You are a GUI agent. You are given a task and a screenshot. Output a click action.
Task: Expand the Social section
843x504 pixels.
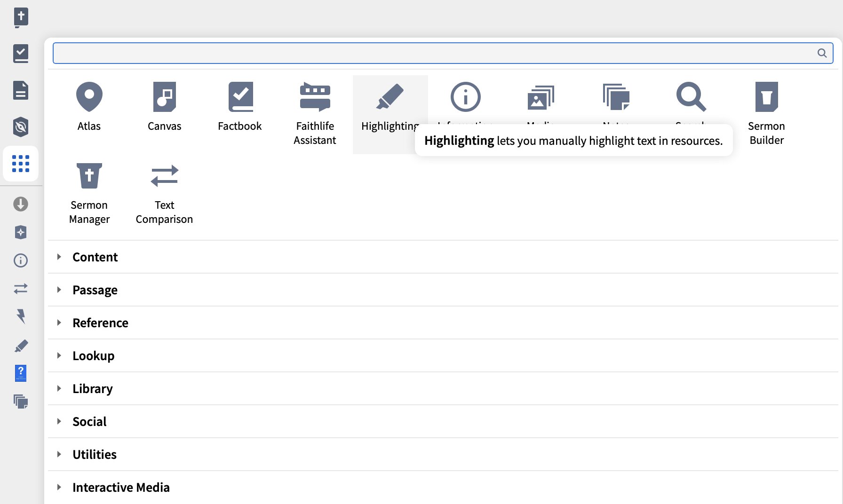[443, 422]
